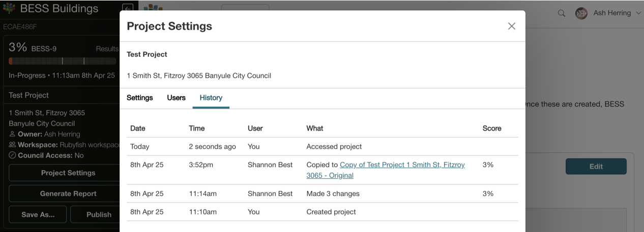
Task: Collapse the sidebar using the arrow icon
Action: (128, 9)
